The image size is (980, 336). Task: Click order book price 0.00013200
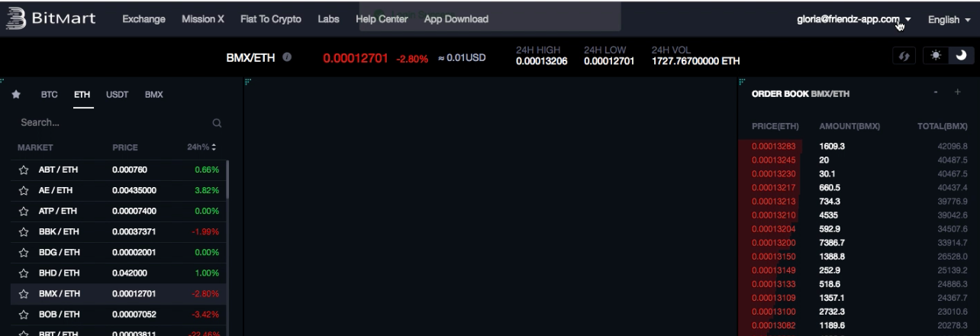coord(774,243)
